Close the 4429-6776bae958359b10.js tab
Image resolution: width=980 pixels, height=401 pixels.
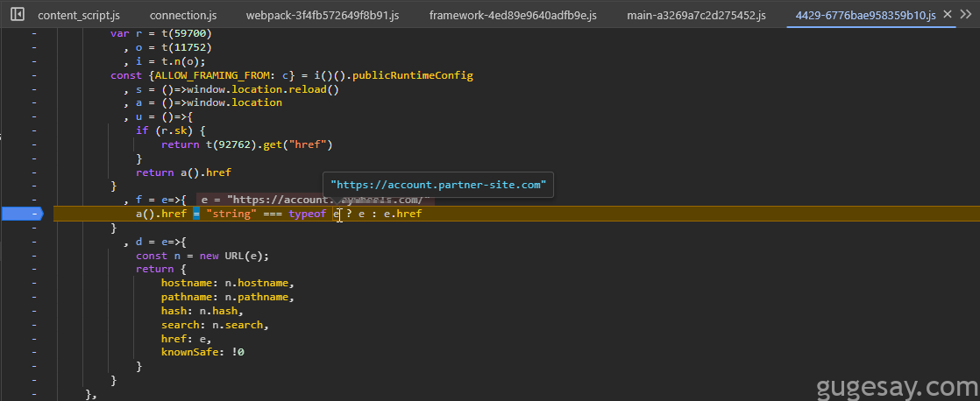(948, 14)
